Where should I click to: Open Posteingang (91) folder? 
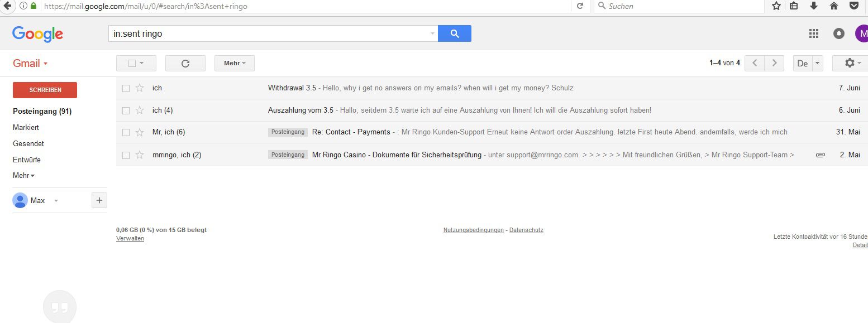tap(42, 111)
